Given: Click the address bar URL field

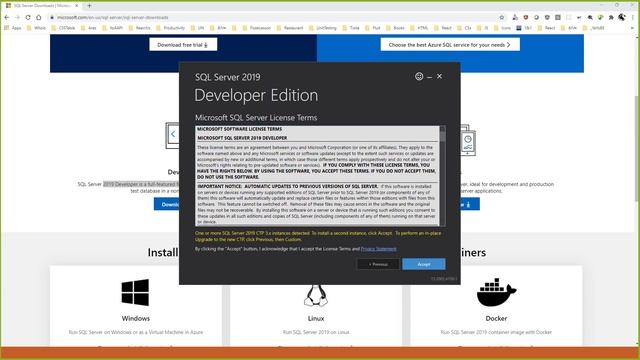Looking at the screenshot, I should tap(273, 18).
